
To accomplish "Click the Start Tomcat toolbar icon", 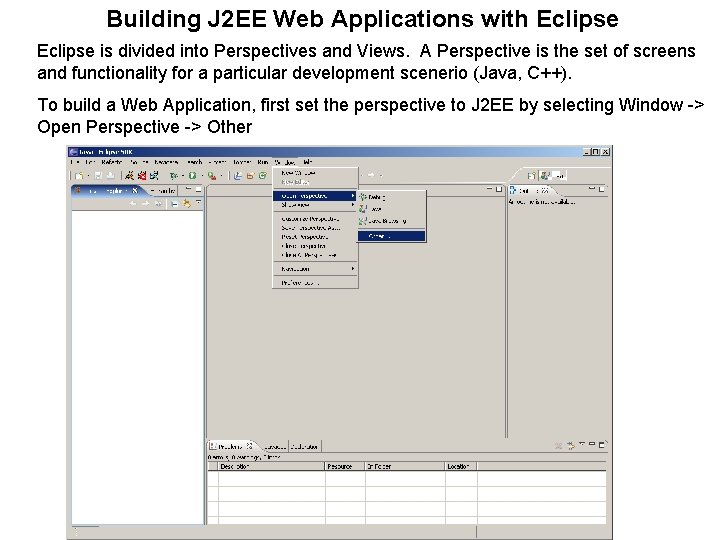I will click(129, 175).
